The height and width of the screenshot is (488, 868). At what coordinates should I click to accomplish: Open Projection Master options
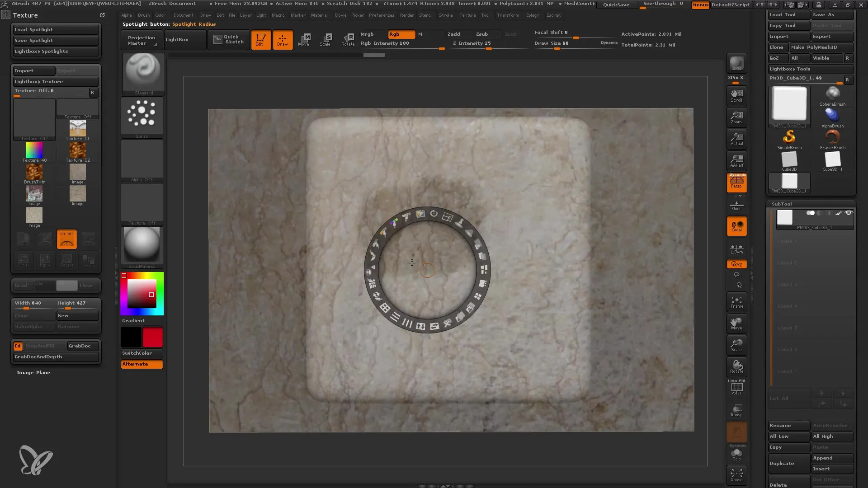tap(141, 40)
